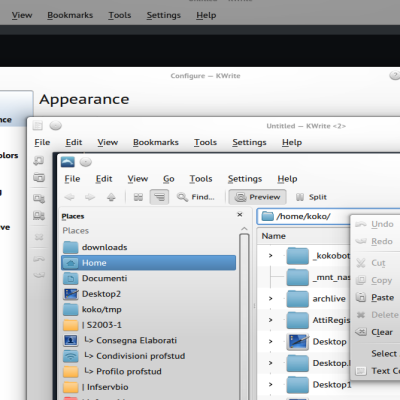The width and height of the screenshot is (400, 400).
Task: Click the KWrite <2> document window icon
Action: pos(38,126)
